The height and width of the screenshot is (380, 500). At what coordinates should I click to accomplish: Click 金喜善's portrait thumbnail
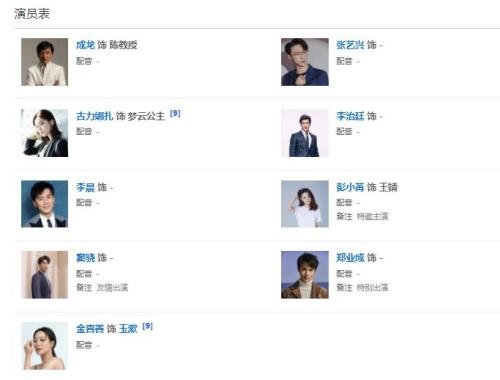click(45, 346)
